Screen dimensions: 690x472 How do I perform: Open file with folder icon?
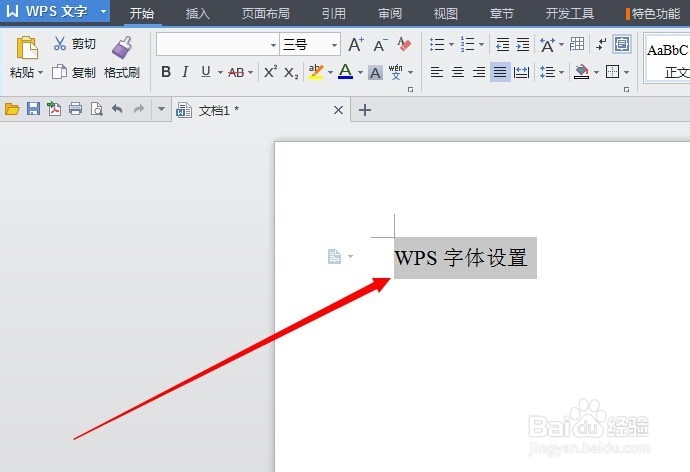[12, 109]
